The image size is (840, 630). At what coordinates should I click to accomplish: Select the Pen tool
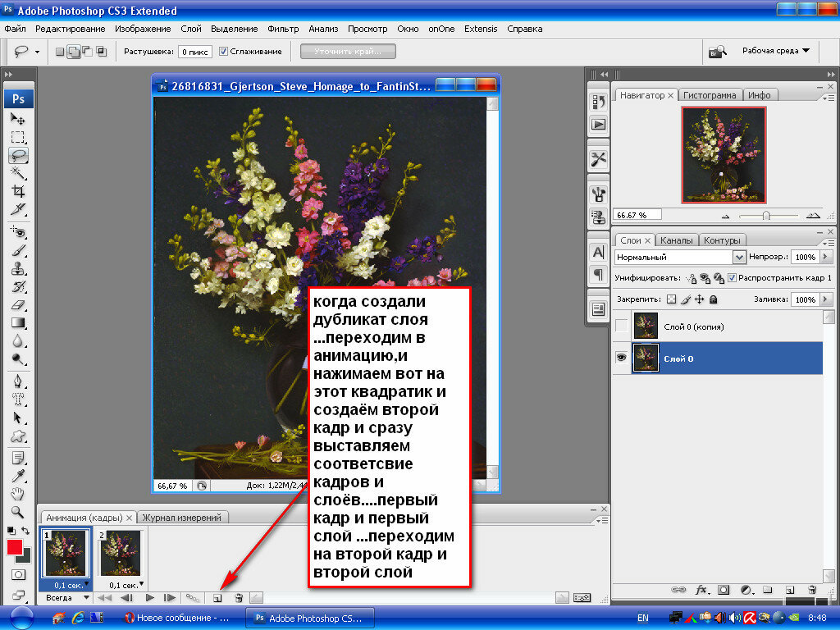point(18,381)
